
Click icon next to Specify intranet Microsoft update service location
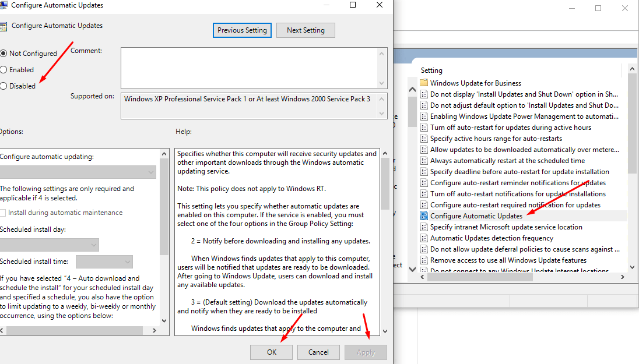coord(424,227)
